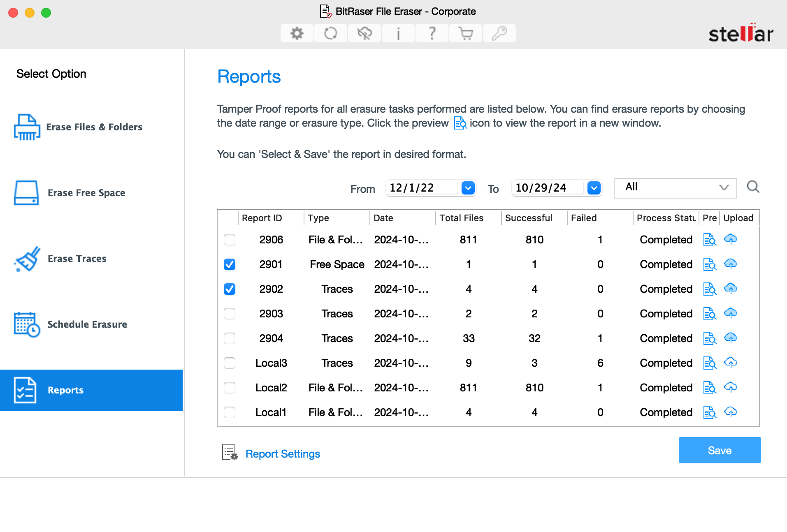
Task: Check the box for report Local2
Action: [230, 388]
